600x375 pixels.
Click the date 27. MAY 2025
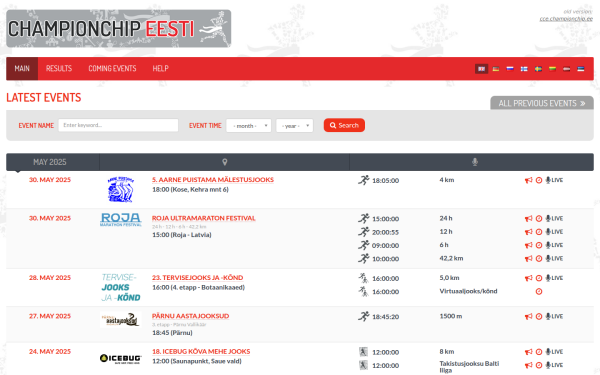tap(50, 316)
